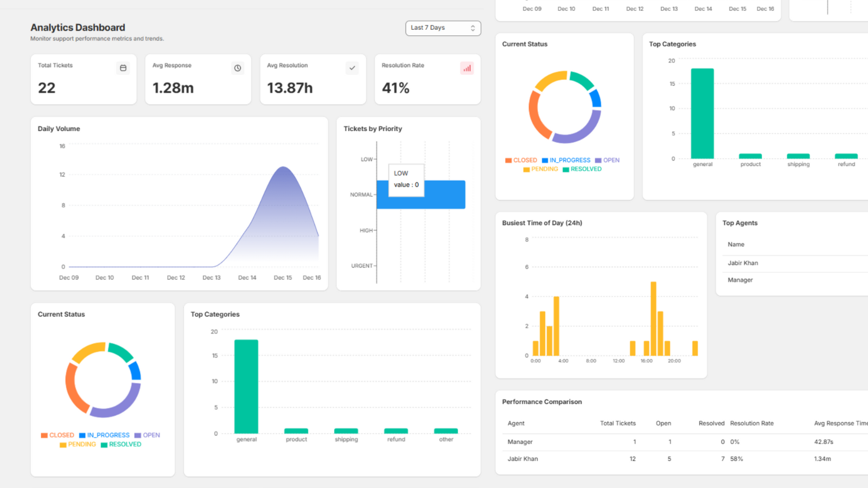Click the red bar-chart icon on Resolution Rate card
Image resolution: width=868 pixels, height=488 pixels.
click(x=467, y=68)
